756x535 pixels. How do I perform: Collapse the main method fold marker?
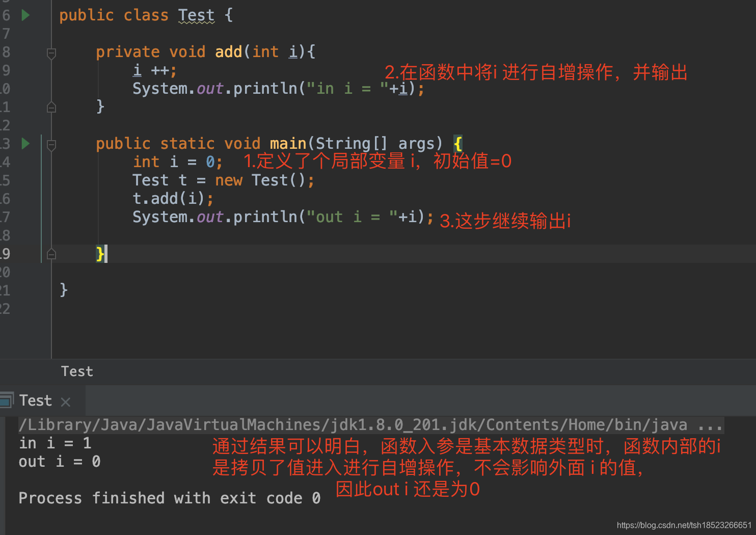click(51, 145)
